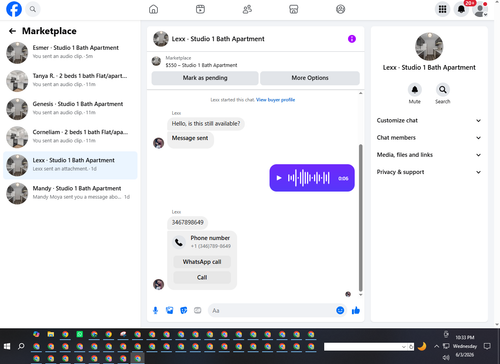500x364 pixels.
Task: Open the Windows Start button
Action: (7, 346)
